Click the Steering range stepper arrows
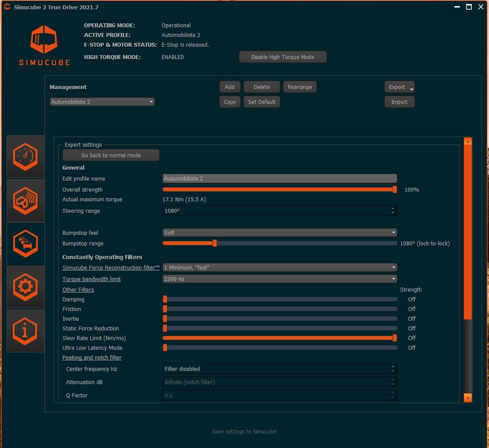489x448 pixels. point(393,211)
